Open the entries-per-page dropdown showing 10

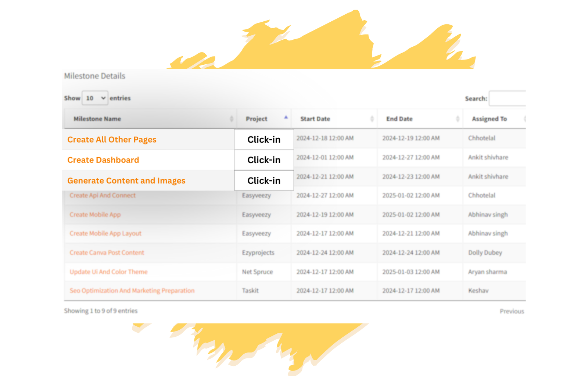[95, 98]
